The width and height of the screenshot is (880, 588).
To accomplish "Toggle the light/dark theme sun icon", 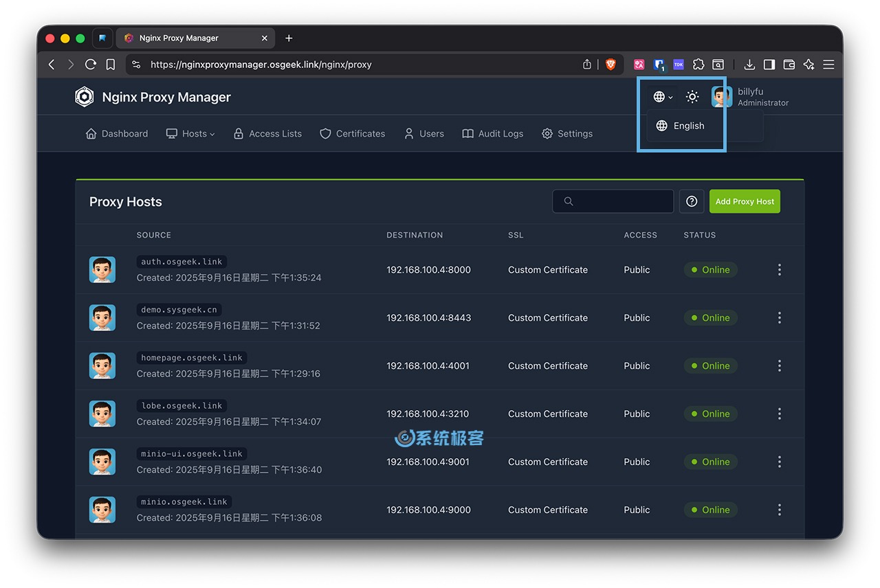I will tap(692, 97).
